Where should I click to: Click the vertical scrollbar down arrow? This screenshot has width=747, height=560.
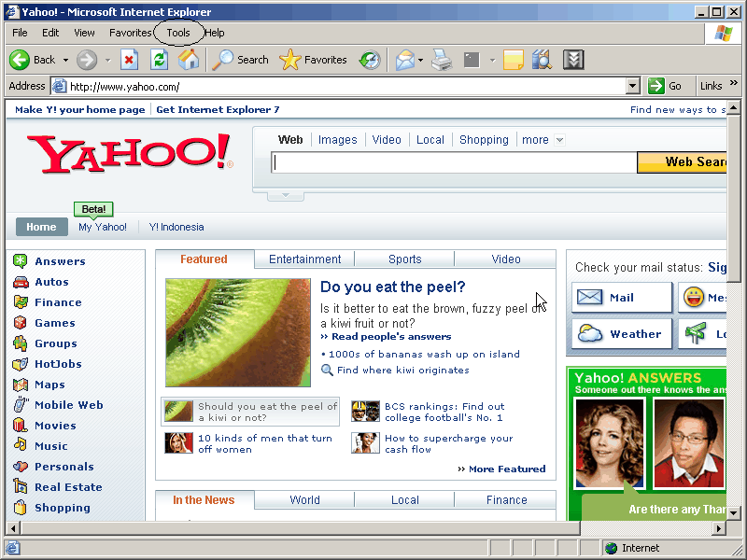tap(734, 512)
